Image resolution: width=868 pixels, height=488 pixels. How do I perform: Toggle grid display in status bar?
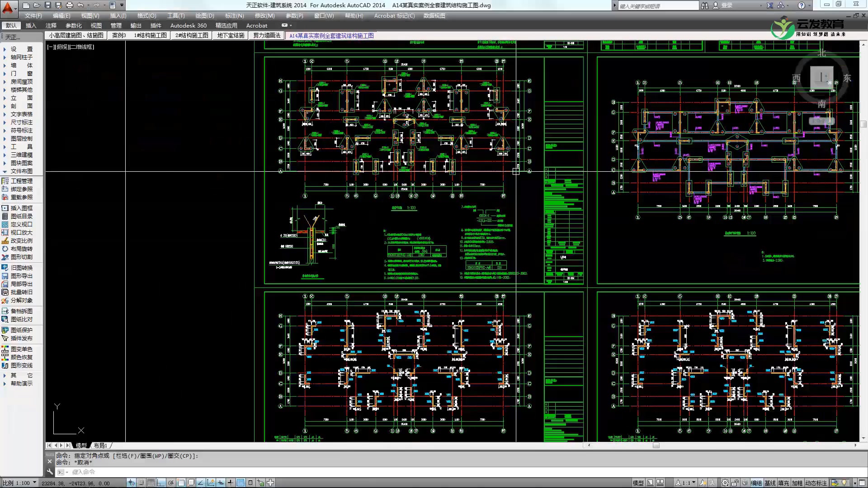point(151,483)
